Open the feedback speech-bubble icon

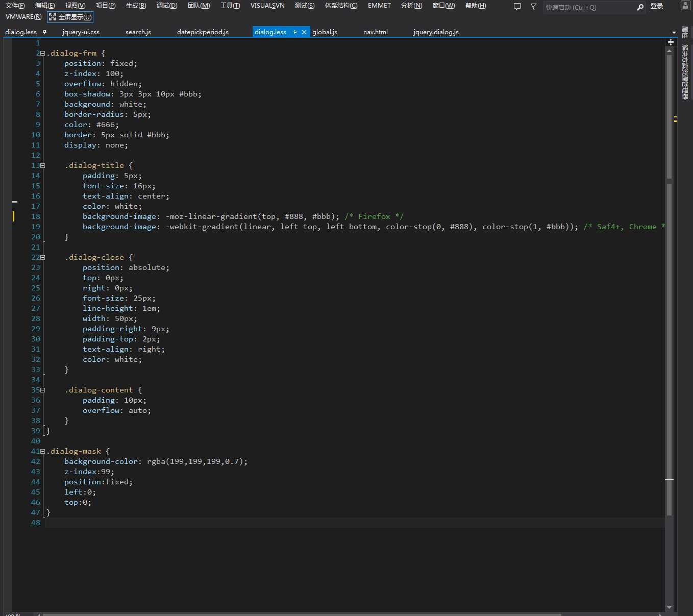(x=517, y=7)
